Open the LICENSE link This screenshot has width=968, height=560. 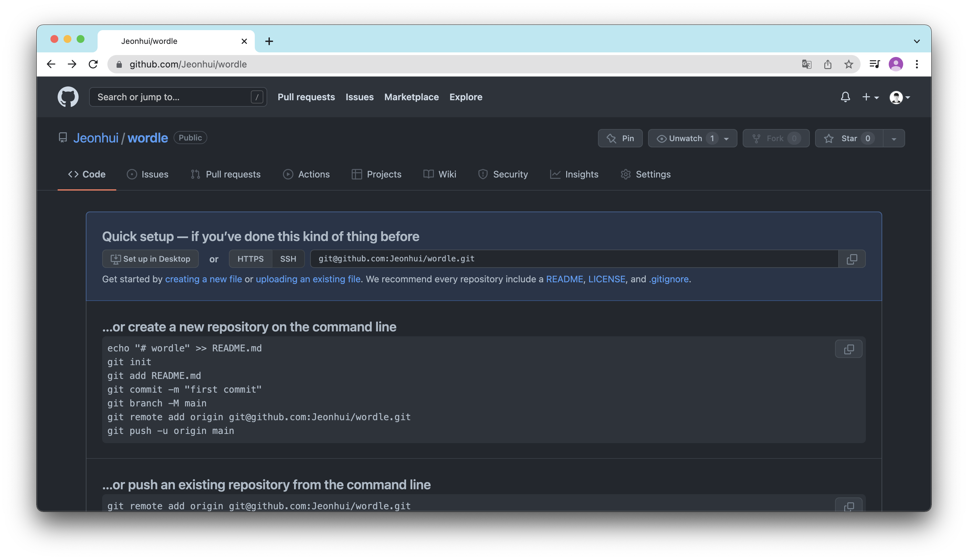606,279
